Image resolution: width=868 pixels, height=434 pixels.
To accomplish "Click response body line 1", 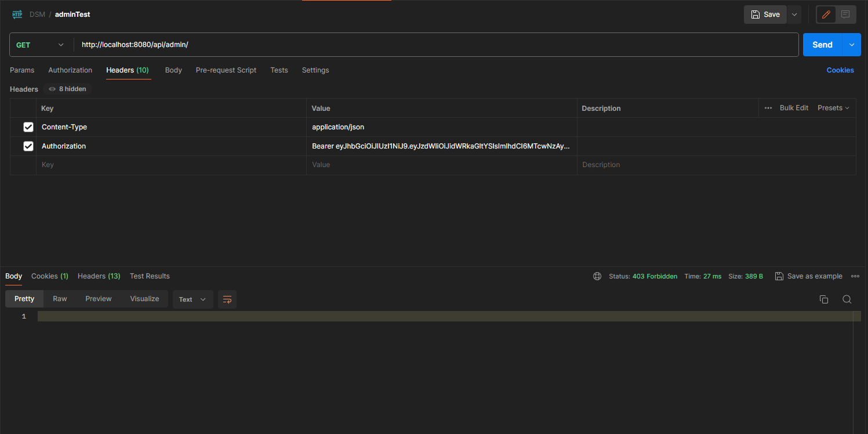I will [445, 316].
